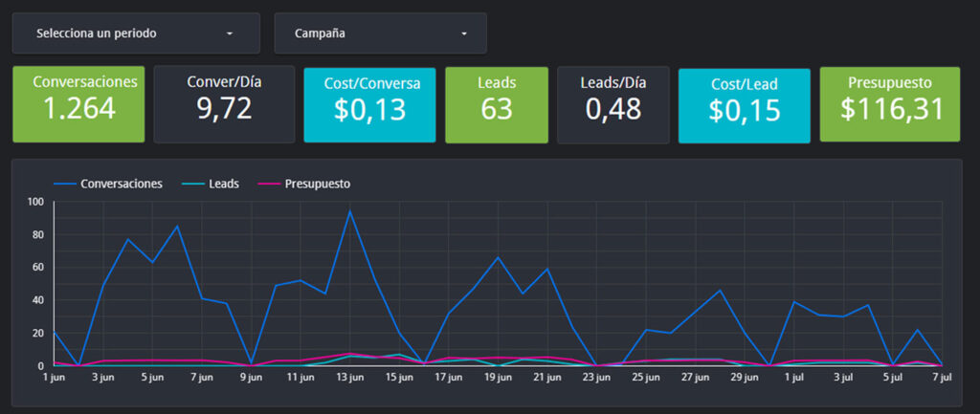Click the green Leads 63 scorecard
This screenshot has height=414, width=980.
pos(497,105)
